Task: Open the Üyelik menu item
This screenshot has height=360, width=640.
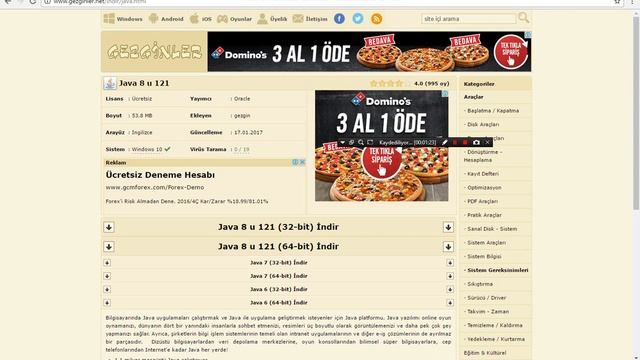Action: [x=279, y=19]
